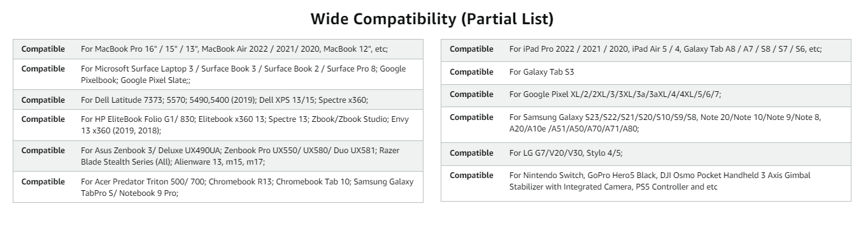Click Compatible label beside LG G7 row
Image resolution: width=868 pixels, height=231 pixels.
click(471, 153)
